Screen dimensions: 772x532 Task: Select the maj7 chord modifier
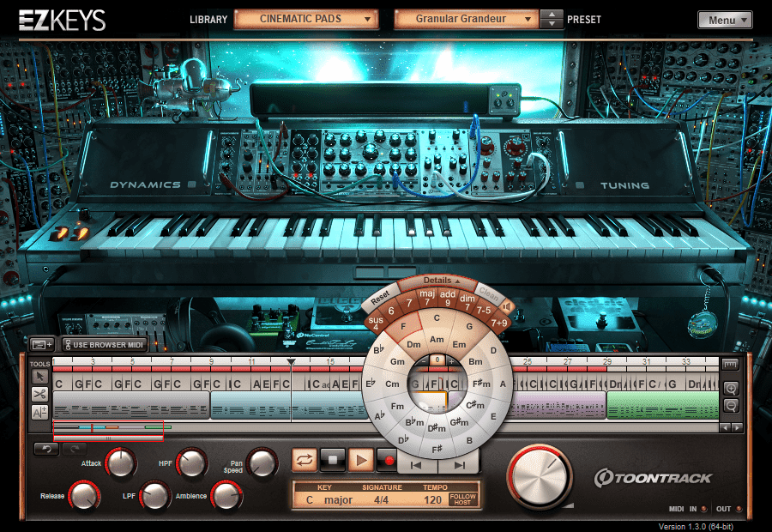[427, 297]
